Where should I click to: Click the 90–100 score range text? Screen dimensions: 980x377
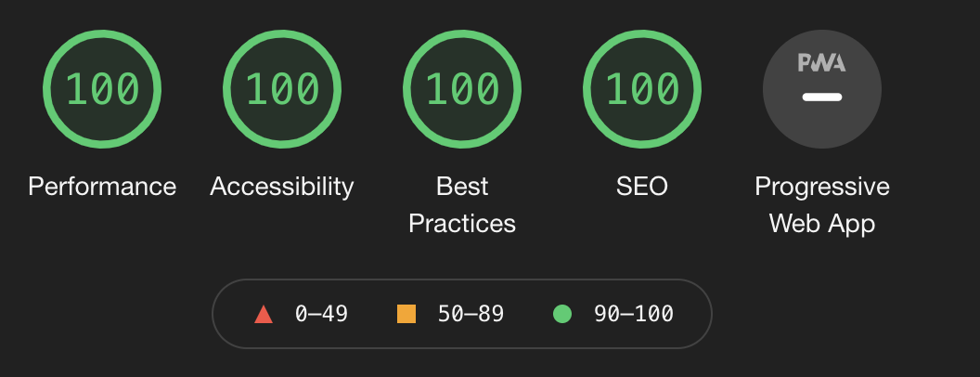pos(634,314)
